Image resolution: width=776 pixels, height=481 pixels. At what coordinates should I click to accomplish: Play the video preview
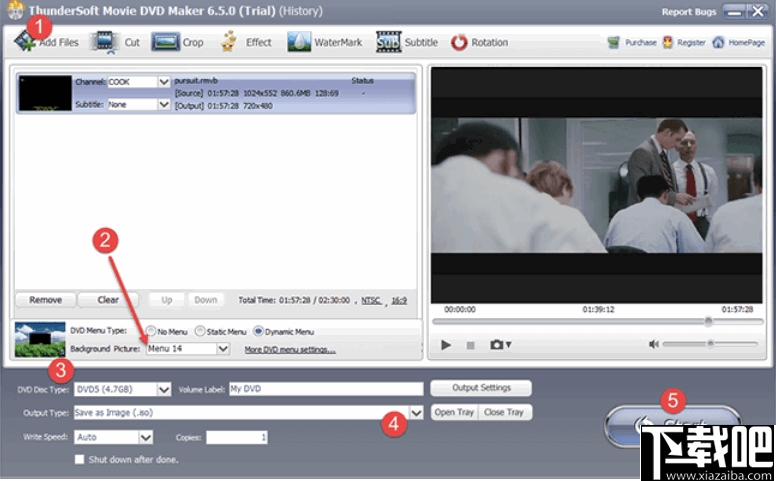point(445,345)
